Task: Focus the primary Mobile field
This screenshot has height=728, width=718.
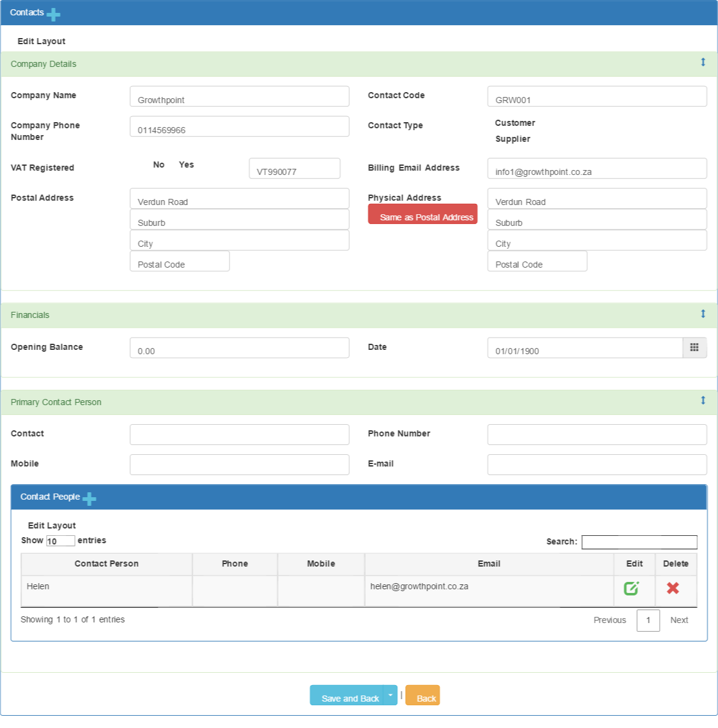Action: tap(239, 465)
